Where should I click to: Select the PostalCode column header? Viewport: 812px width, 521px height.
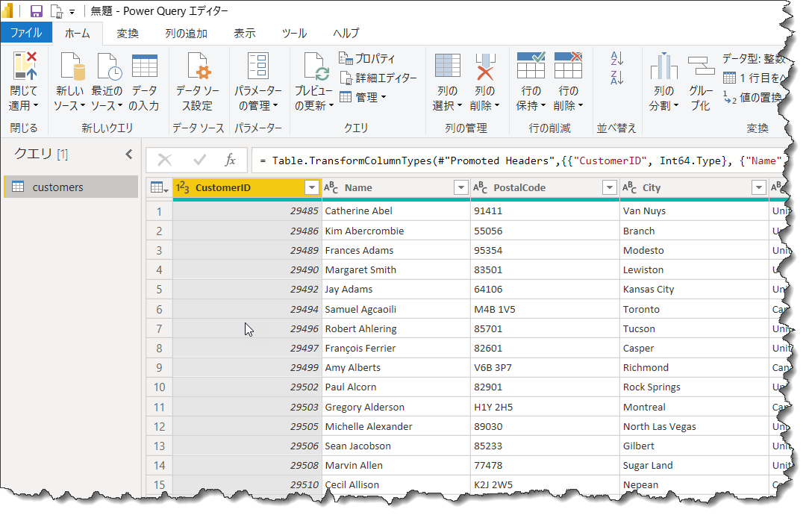[x=545, y=187]
